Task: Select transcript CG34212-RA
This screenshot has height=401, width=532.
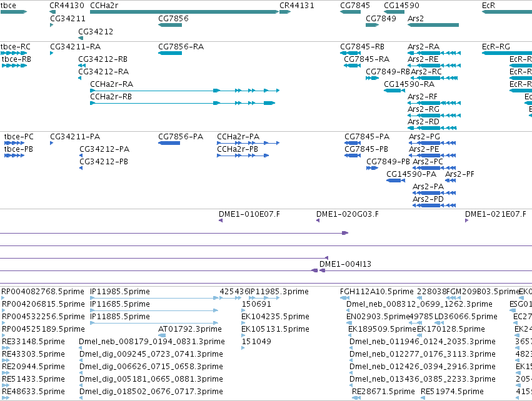Action: 104,72
